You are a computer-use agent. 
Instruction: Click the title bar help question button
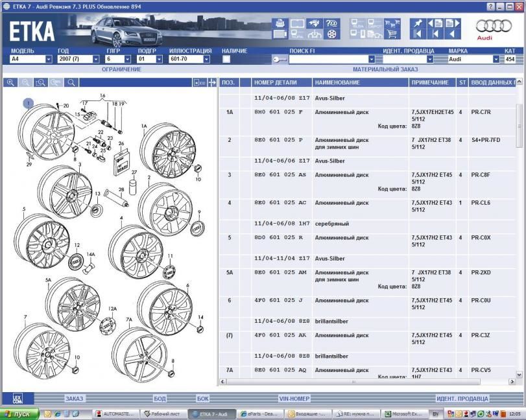point(491,6)
